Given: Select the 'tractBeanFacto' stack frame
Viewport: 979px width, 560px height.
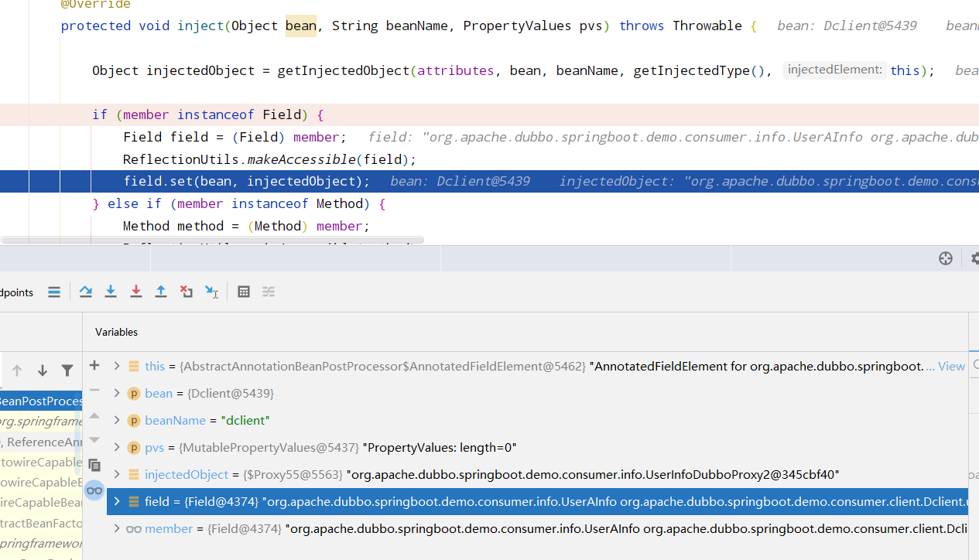Looking at the screenshot, I should tap(41, 524).
